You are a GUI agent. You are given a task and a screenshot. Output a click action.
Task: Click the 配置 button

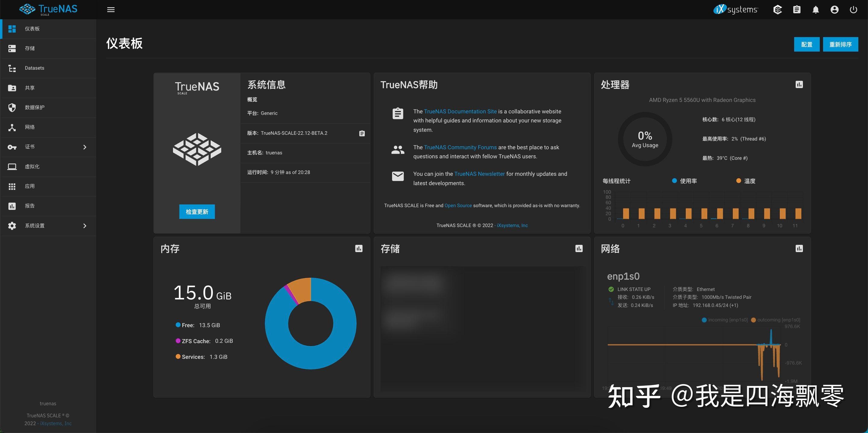click(807, 44)
